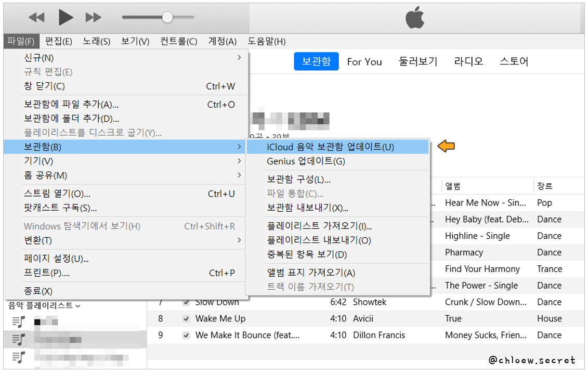The image size is (588, 372).
Task: Click artist Avicii in track list
Action: [x=363, y=319]
